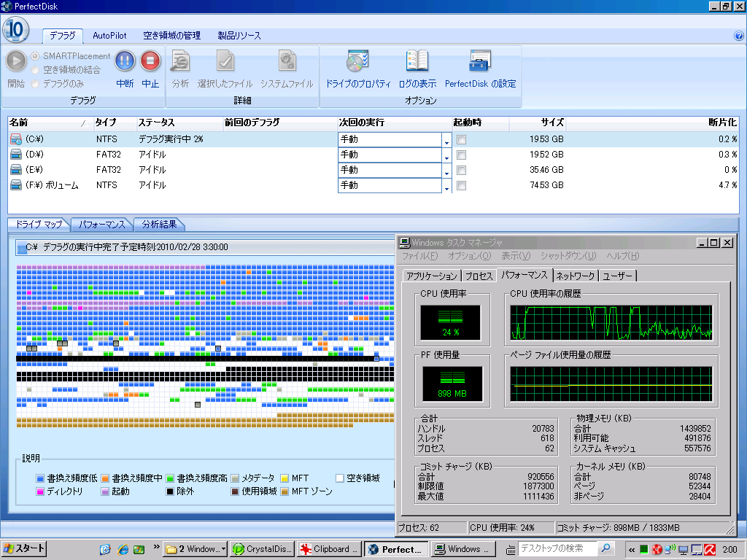747x560 pixels.
Task: Open ログの表示 log viewer icon
Action: point(417,61)
